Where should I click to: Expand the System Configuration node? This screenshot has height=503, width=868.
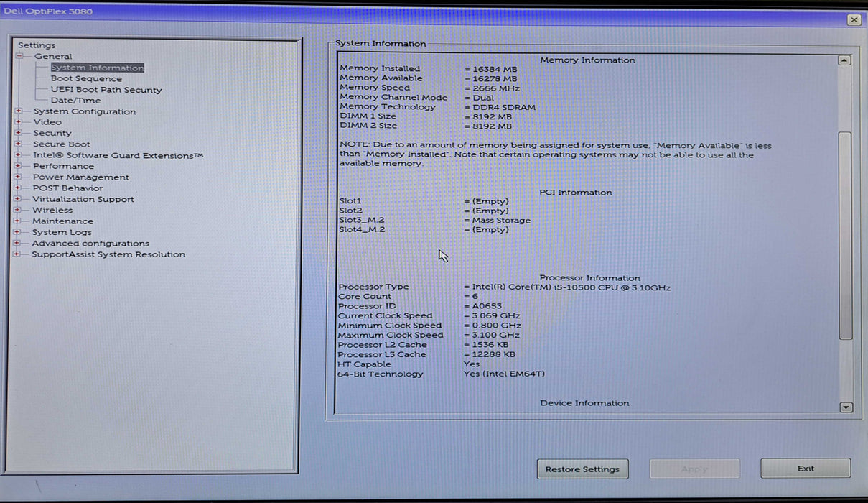(x=18, y=111)
